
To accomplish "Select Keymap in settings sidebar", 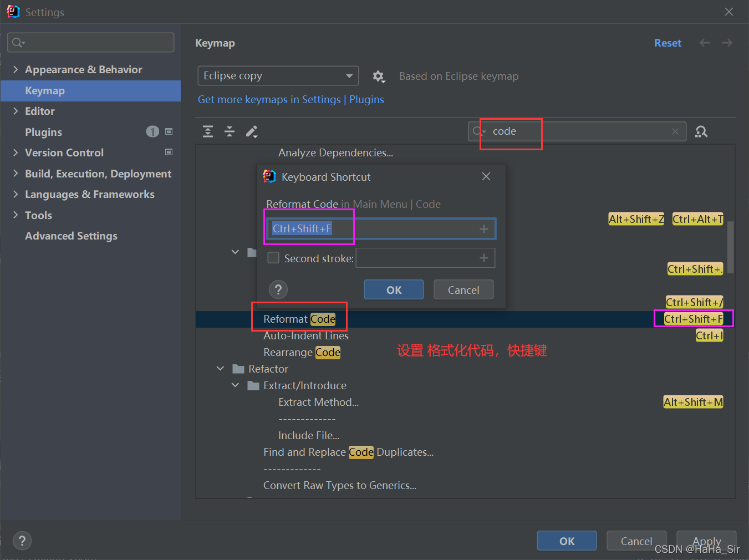I will pyautogui.click(x=90, y=90).
